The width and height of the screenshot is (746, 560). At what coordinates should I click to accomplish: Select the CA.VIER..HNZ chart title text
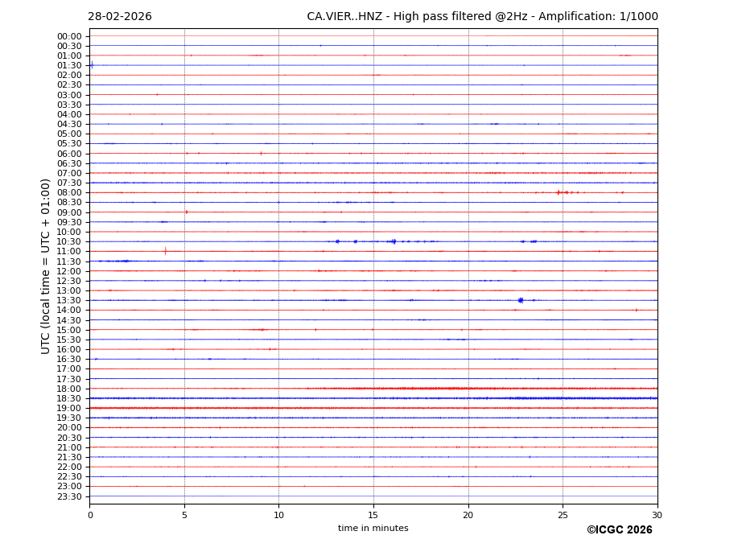click(481, 17)
